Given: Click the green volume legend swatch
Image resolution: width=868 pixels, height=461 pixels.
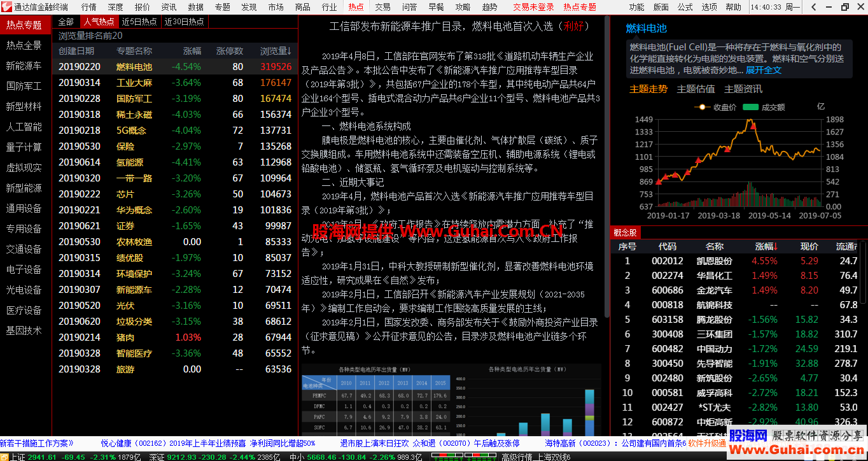Looking at the screenshot, I should pos(751,108).
